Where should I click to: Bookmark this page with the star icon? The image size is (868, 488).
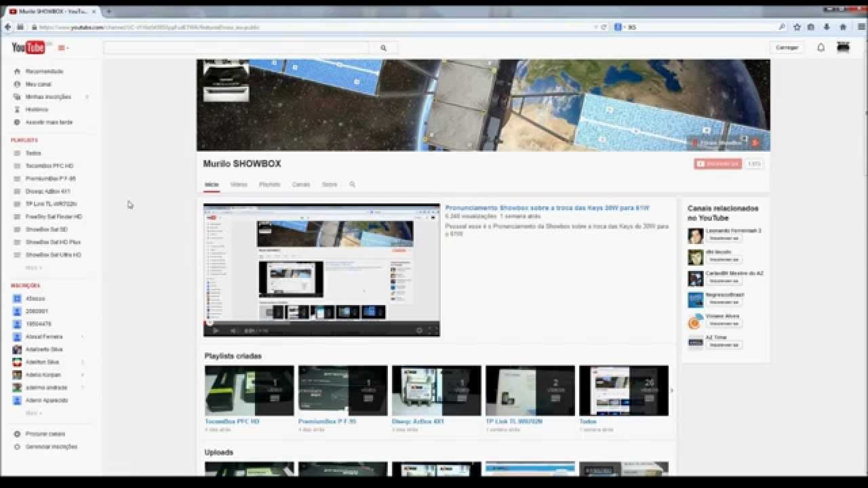coord(797,27)
